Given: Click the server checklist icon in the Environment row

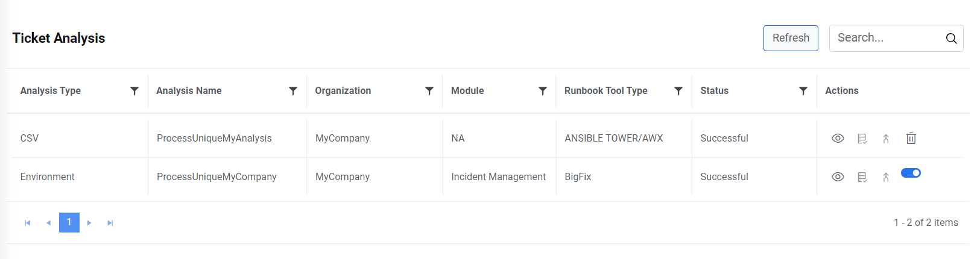Looking at the screenshot, I should click(862, 177).
